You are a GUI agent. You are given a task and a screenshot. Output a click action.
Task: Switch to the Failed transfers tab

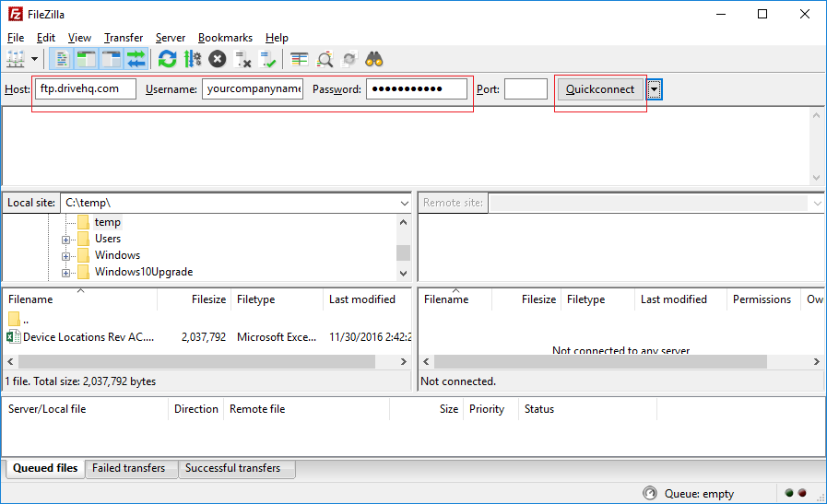click(128, 468)
